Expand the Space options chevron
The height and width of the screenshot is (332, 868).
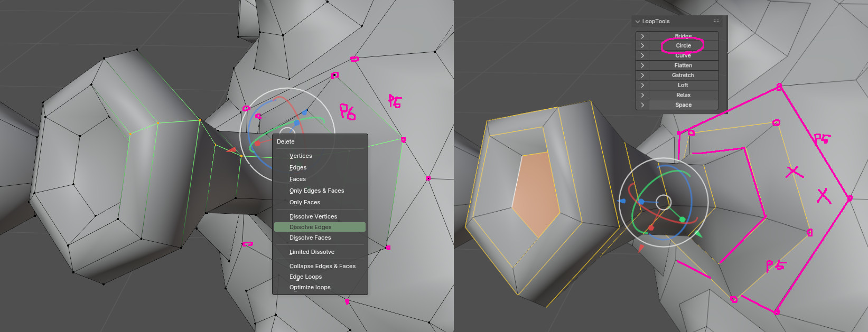pos(642,105)
